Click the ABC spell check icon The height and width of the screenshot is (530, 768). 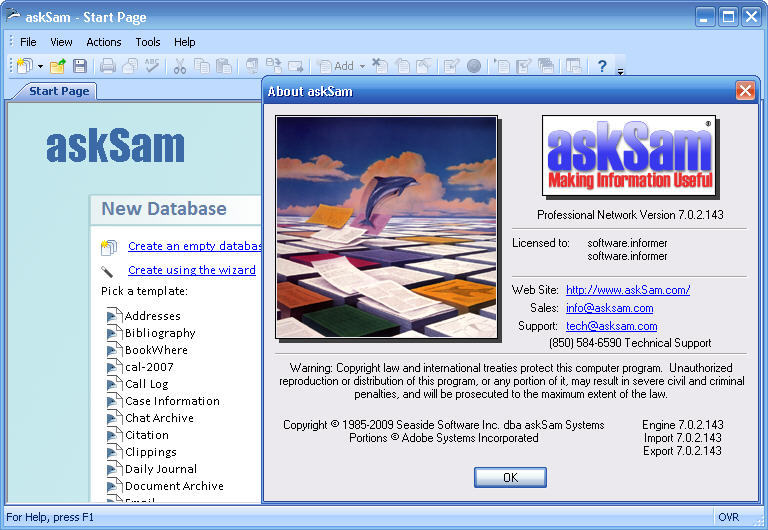[152, 66]
